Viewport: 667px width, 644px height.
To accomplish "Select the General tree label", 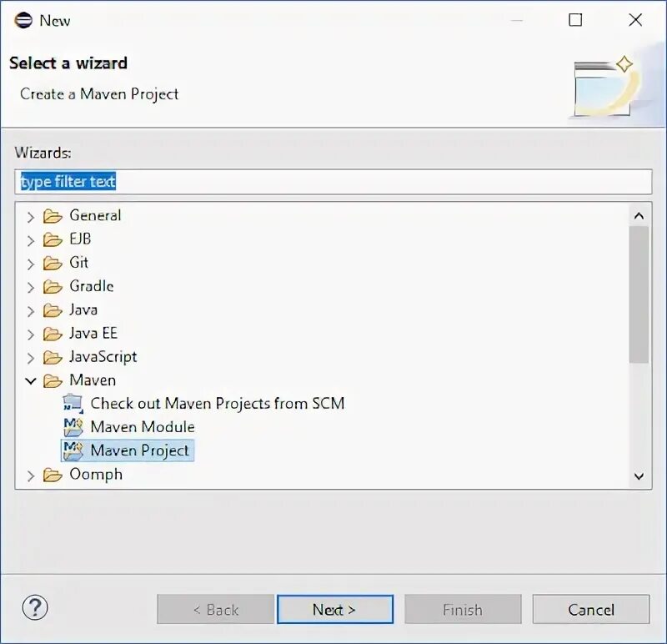I will (x=95, y=215).
